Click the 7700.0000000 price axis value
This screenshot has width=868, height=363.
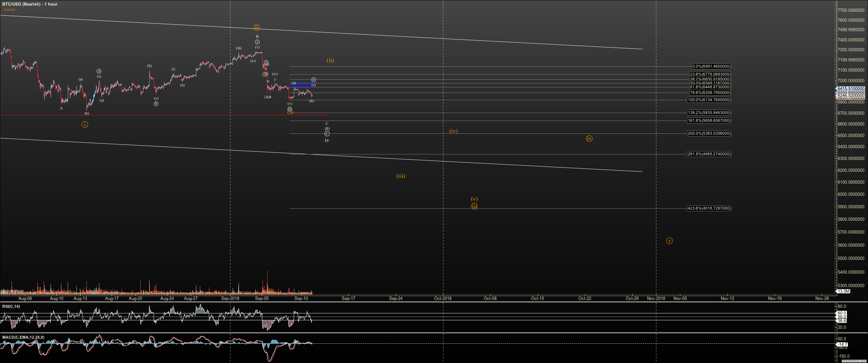click(851, 11)
